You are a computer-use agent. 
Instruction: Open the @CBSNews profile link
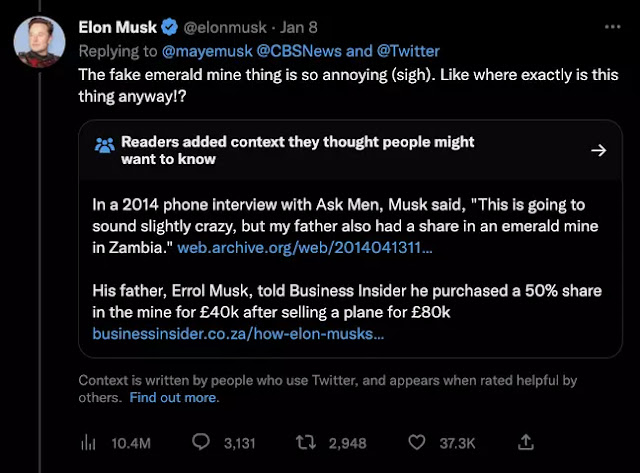coord(299,51)
